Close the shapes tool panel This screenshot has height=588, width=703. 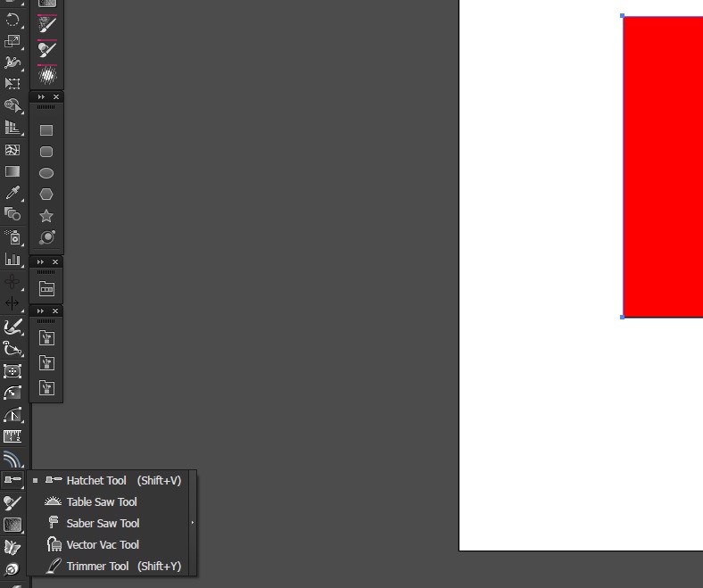[x=56, y=97]
